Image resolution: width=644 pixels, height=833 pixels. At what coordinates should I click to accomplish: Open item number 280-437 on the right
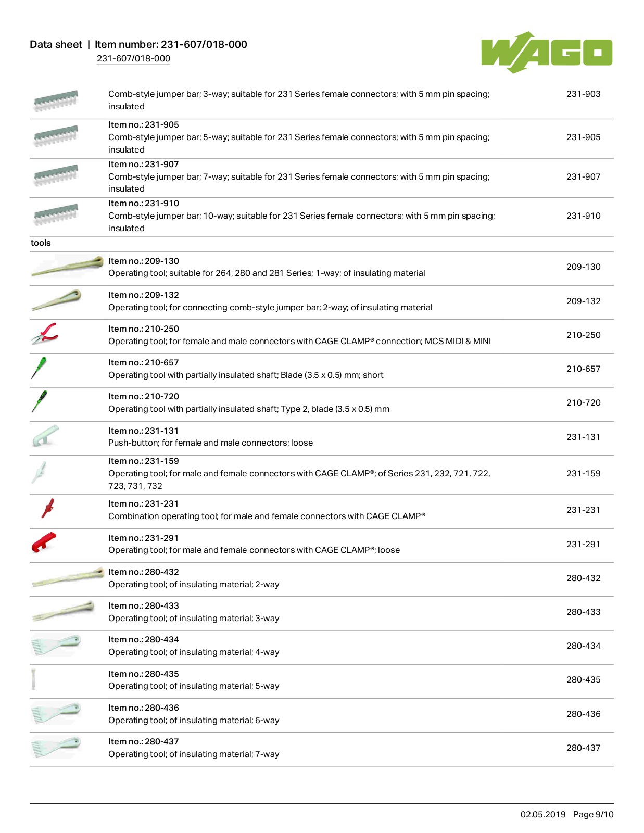[583, 748]
